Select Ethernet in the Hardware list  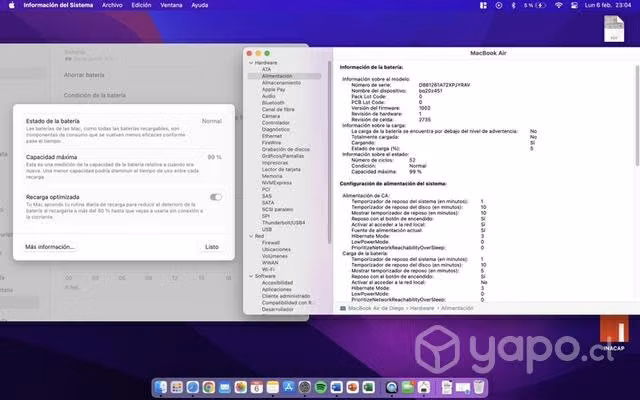[271, 136]
